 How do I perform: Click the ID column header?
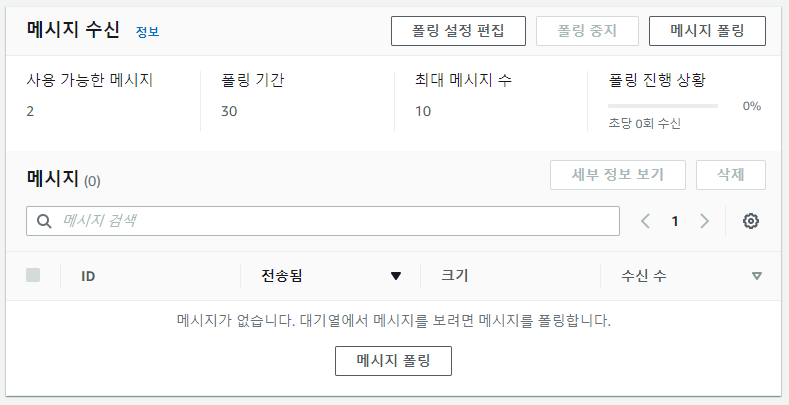pos(88,276)
